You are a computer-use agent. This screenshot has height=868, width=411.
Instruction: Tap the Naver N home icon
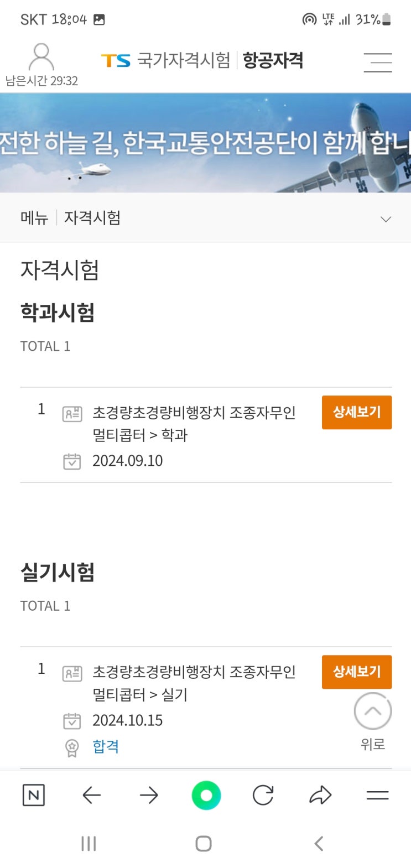[x=33, y=796]
